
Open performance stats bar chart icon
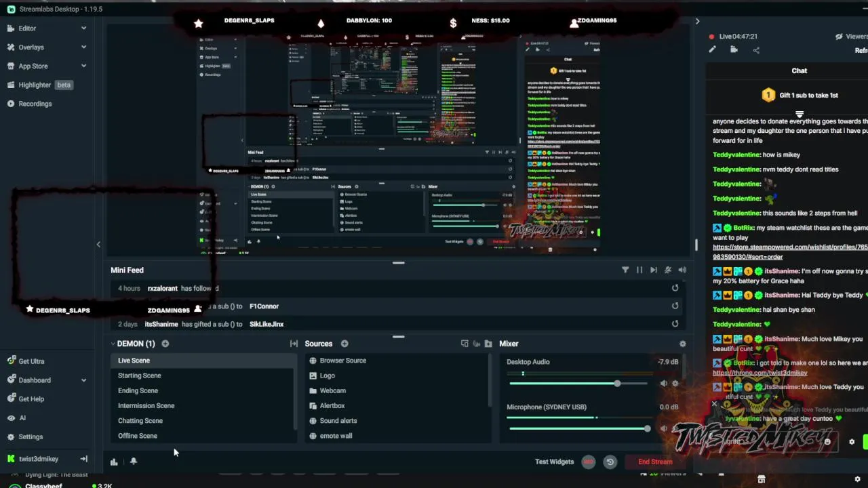[x=114, y=462]
